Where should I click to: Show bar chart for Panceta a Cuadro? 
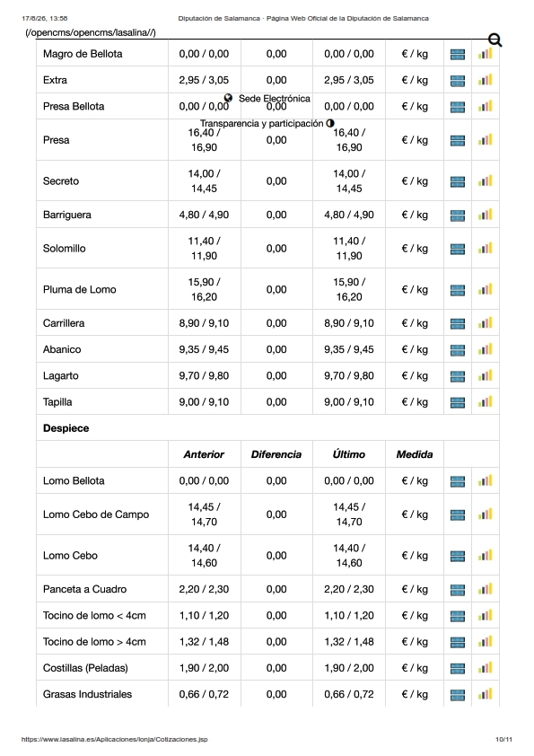tap(486, 589)
